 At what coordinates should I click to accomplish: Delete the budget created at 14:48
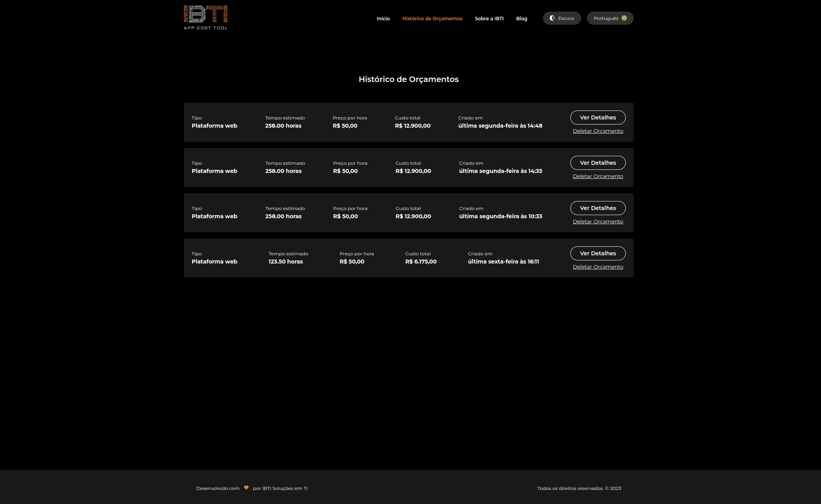point(598,131)
